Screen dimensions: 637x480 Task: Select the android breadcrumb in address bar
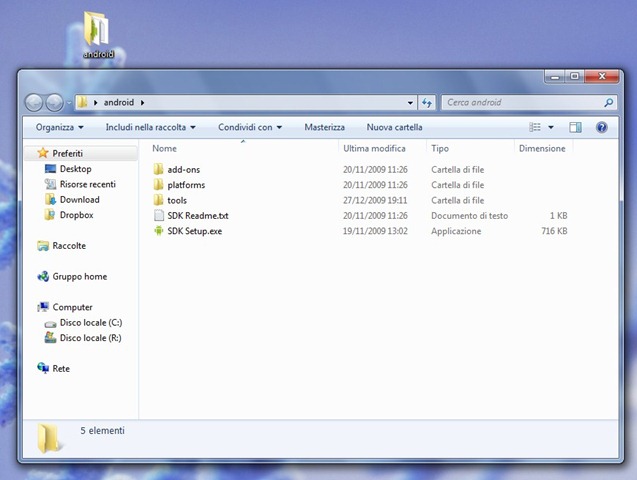[x=119, y=102]
